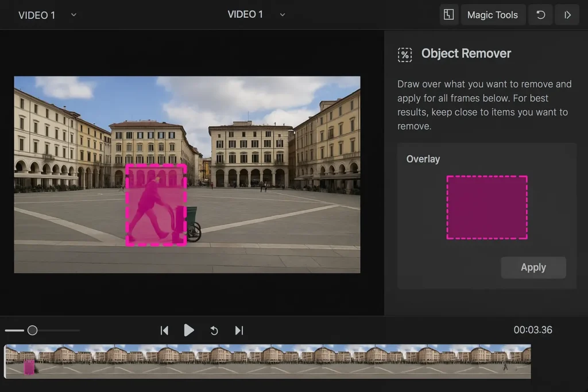Open the Magic Tools menu

pos(493,15)
